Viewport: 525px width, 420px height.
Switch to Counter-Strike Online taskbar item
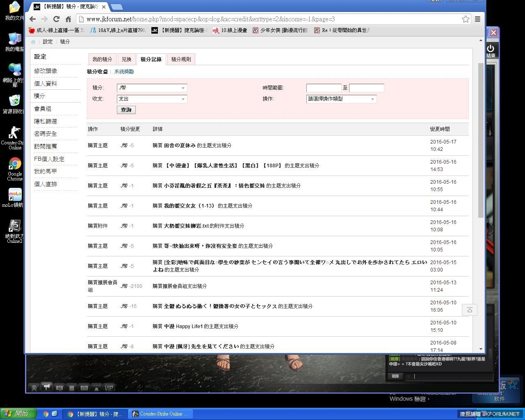pyautogui.click(x=160, y=414)
